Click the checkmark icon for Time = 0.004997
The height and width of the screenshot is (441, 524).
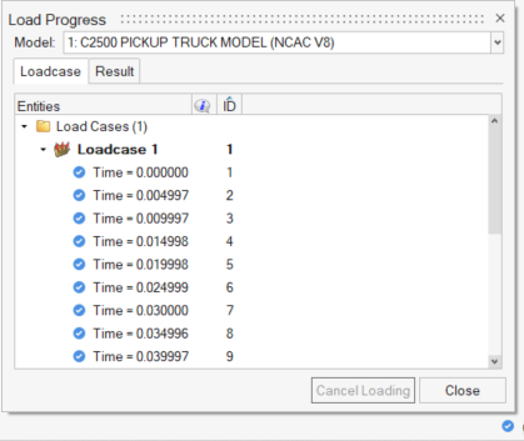tap(79, 195)
